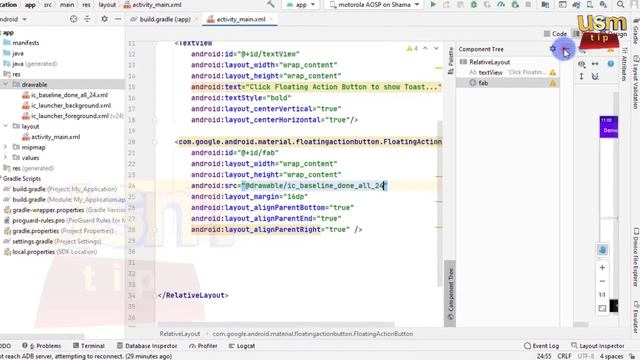Open project panel settings gear
The width and height of the screenshot is (640, 360).
point(104,19)
